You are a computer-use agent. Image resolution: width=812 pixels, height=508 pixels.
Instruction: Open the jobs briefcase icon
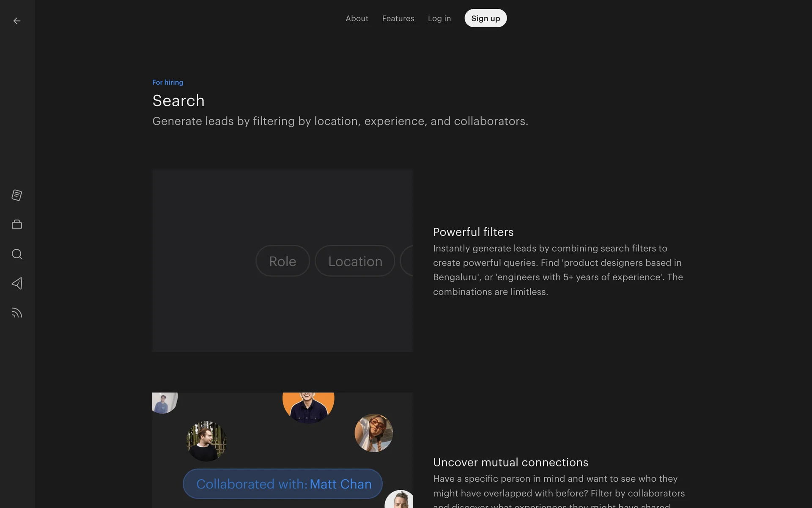[17, 224]
